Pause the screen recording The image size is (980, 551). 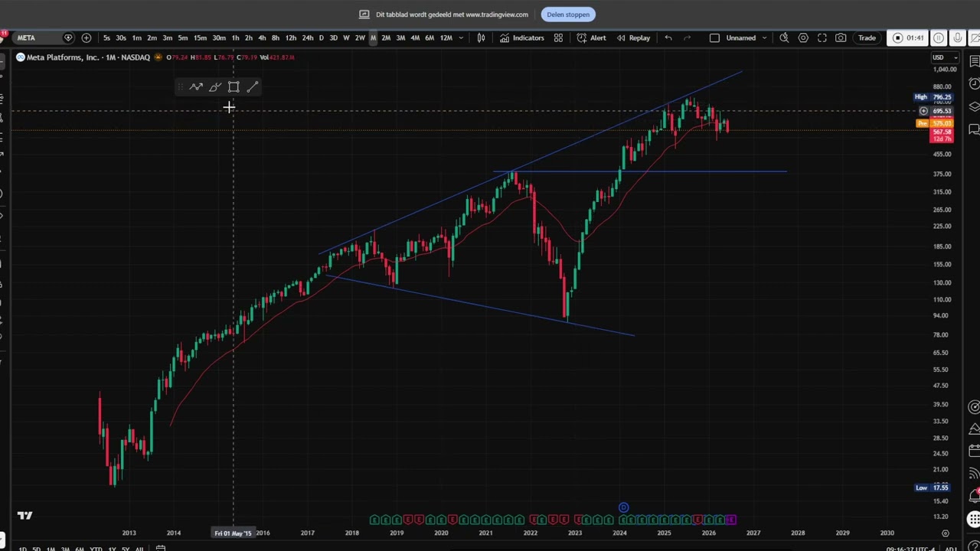pos(939,37)
